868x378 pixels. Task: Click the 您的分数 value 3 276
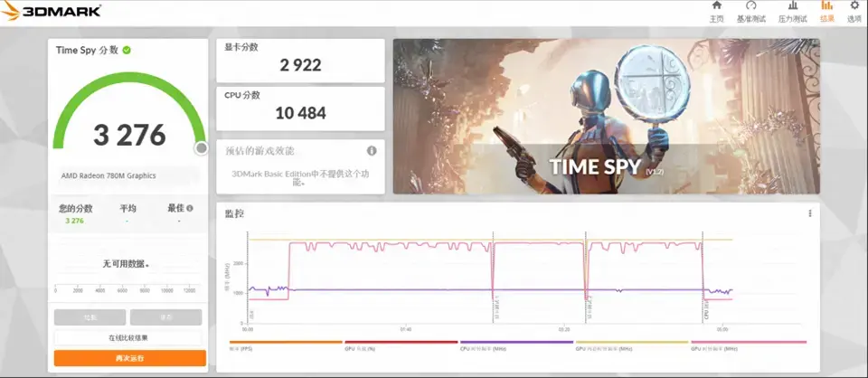pyautogui.click(x=74, y=221)
